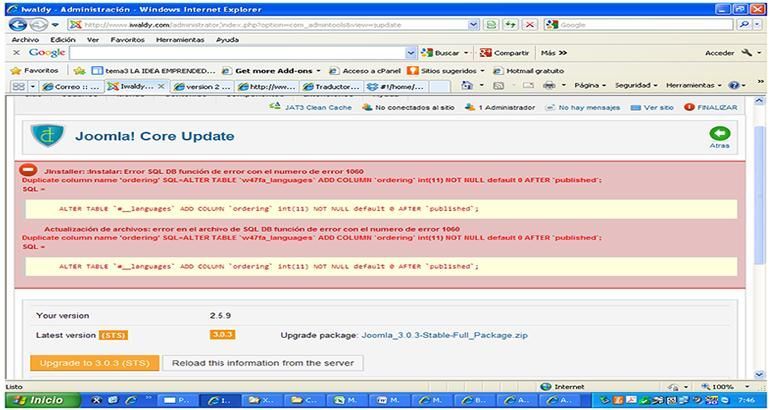Click in the Google toolbar search field

tap(238, 53)
